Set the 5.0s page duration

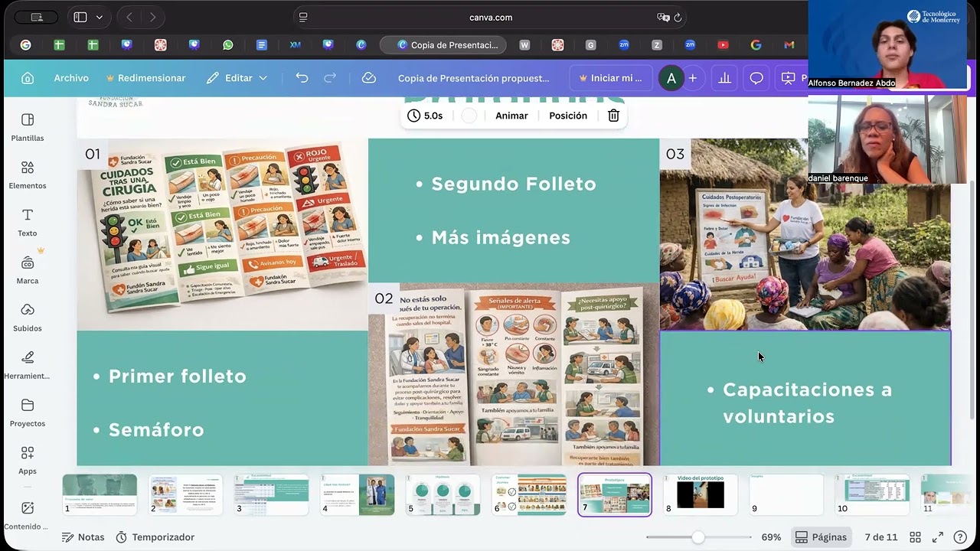click(425, 116)
